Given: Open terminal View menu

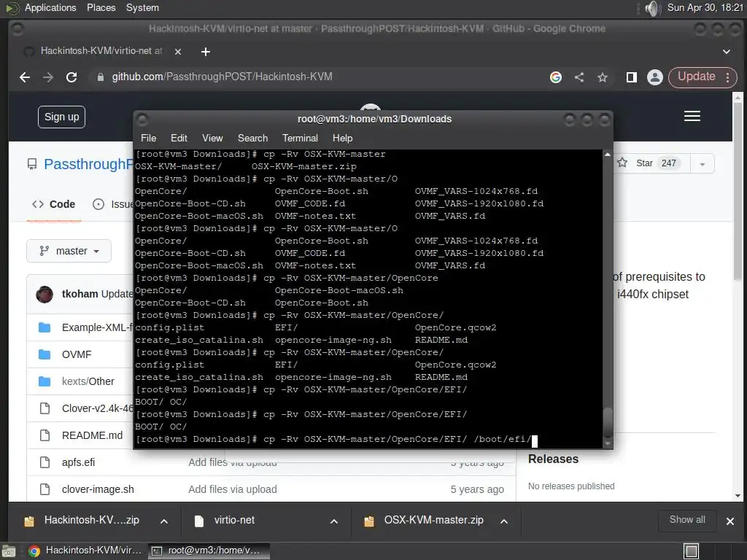Looking at the screenshot, I should click(212, 138).
